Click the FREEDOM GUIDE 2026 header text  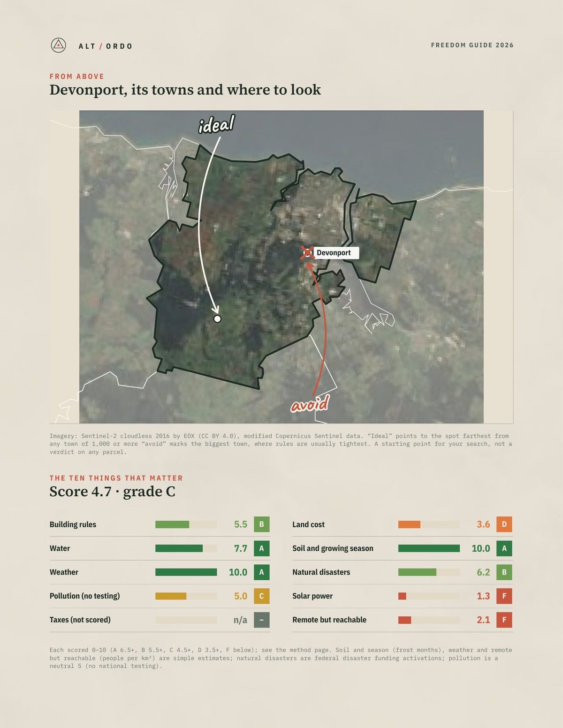(x=472, y=45)
